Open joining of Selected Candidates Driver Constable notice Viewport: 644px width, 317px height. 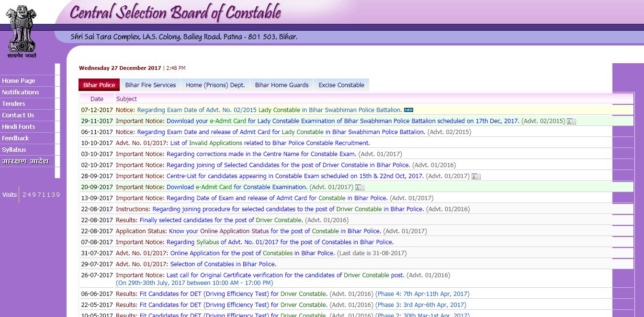pyautogui.click(x=288, y=165)
